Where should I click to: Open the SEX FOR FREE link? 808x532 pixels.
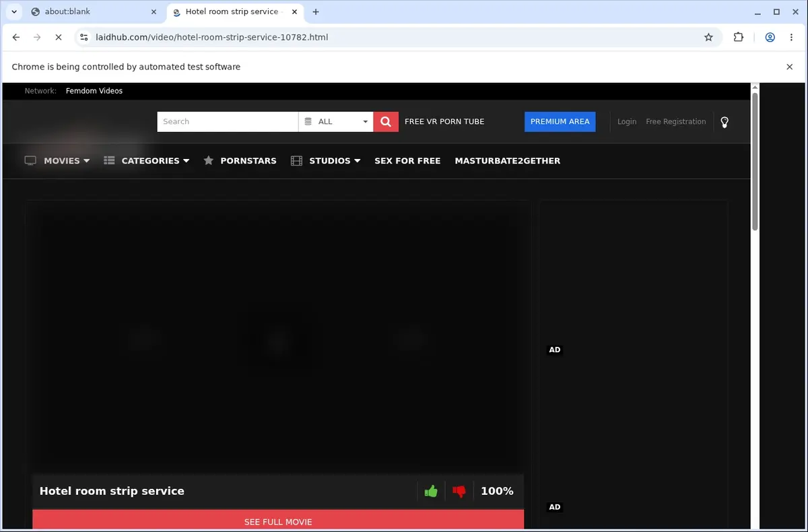(407, 161)
